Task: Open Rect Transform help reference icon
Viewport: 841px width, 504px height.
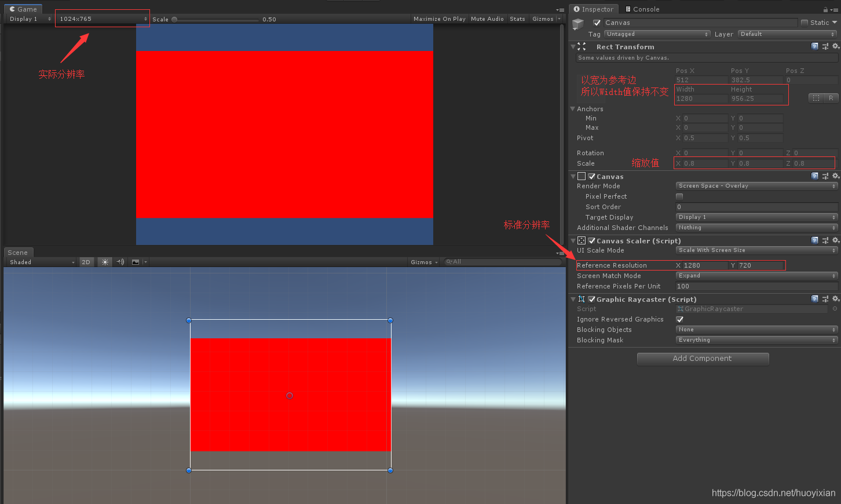Action: 815,46
